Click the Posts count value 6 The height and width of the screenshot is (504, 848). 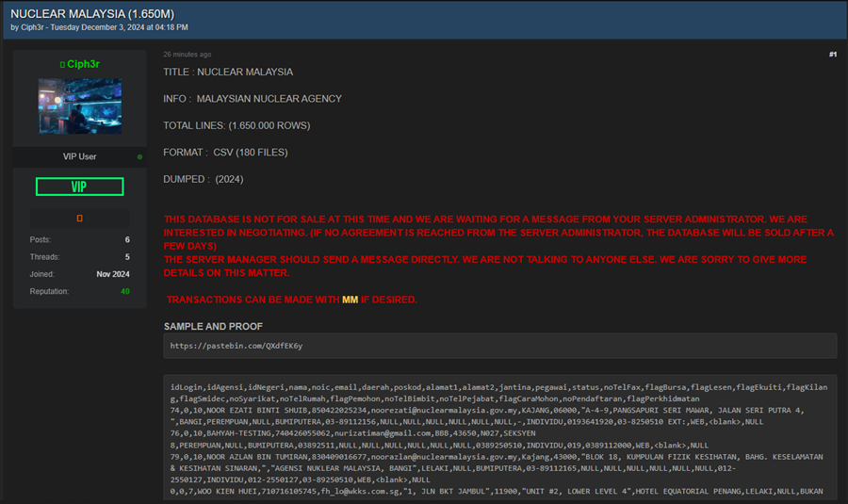[127, 239]
